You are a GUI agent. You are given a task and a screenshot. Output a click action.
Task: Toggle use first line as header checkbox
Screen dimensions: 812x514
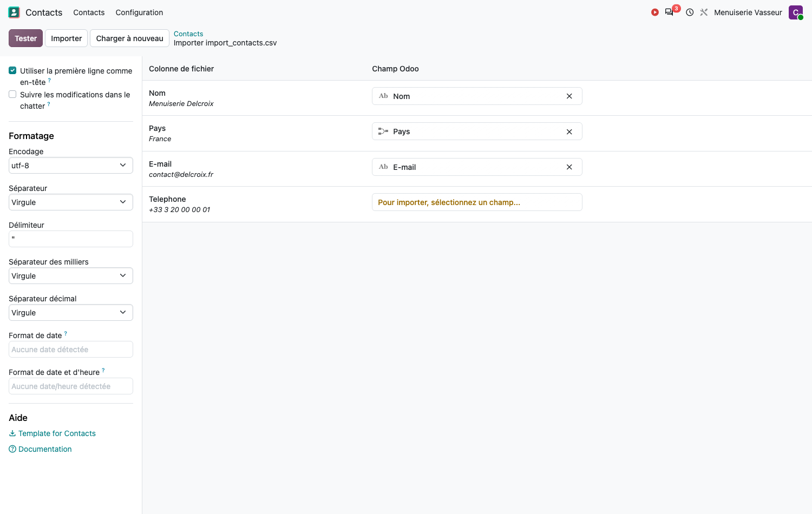[x=12, y=70]
